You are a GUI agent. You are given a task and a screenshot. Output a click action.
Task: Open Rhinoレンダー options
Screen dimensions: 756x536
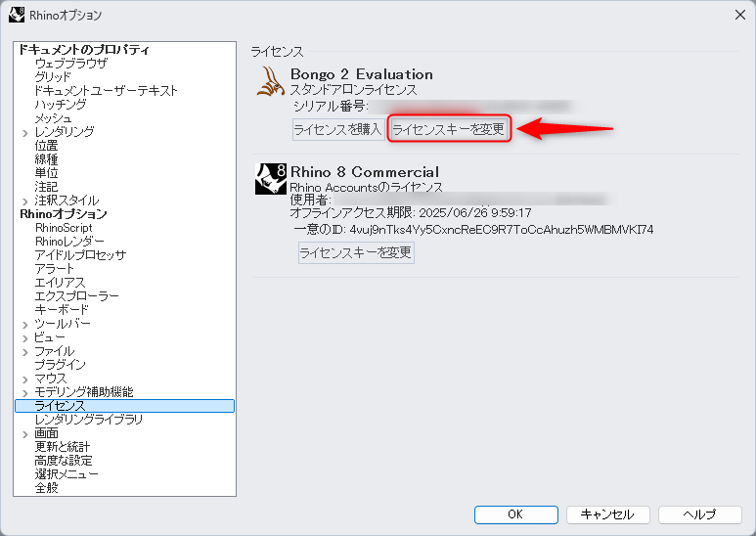click(x=69, y=241)
